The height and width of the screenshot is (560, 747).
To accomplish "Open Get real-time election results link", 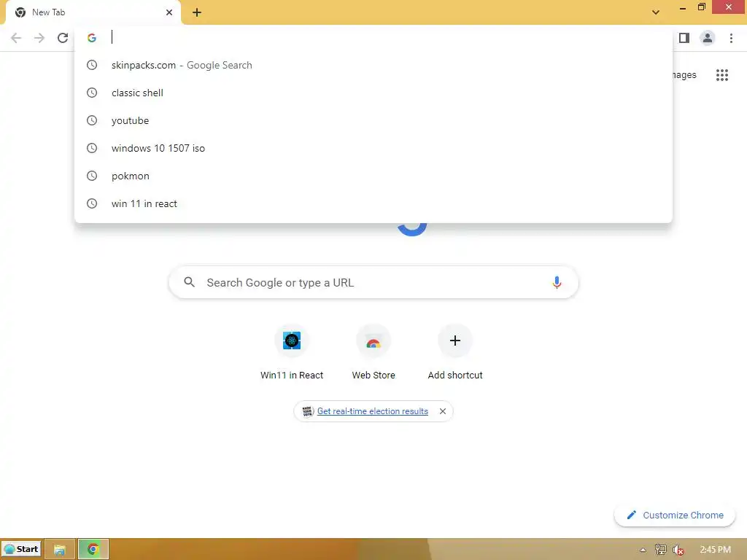I will [x=373, y=411].
